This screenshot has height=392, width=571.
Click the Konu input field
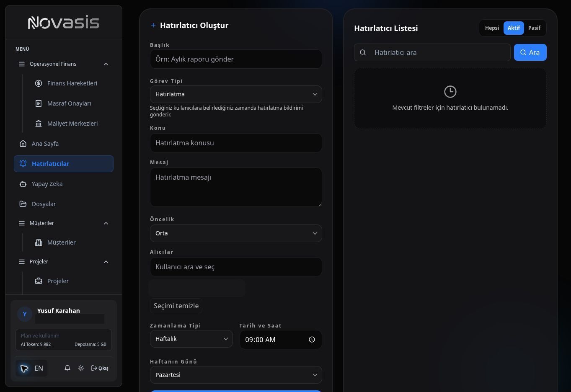point(236,143)
